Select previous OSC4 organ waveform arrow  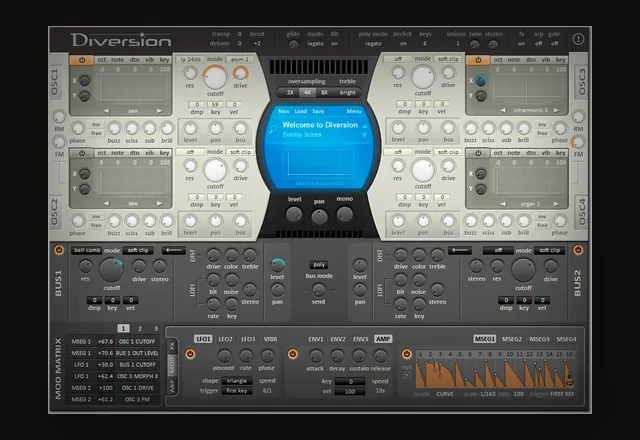coord(502,204)
